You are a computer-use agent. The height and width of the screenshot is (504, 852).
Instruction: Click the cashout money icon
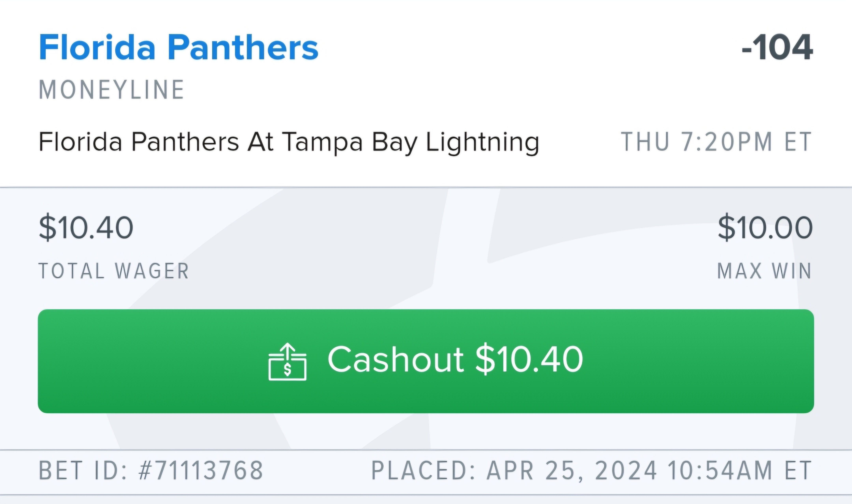(287, 363)
